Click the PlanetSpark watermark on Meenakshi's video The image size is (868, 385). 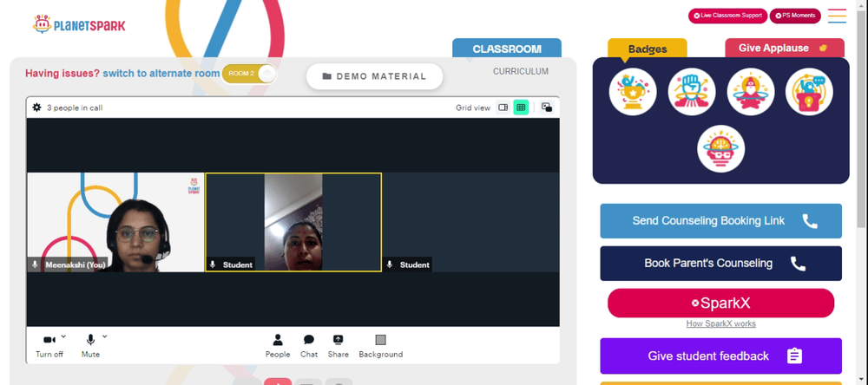click(194, 186)
